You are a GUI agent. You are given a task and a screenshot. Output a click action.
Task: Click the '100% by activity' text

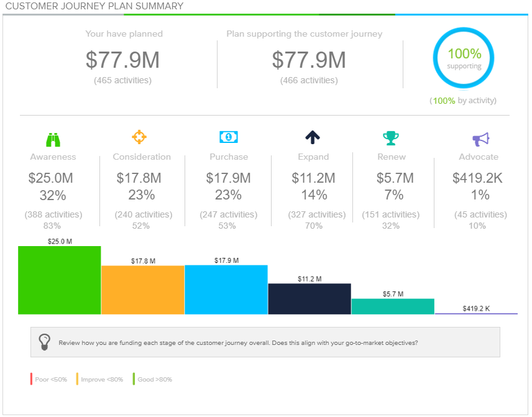[x=463, y=101]
